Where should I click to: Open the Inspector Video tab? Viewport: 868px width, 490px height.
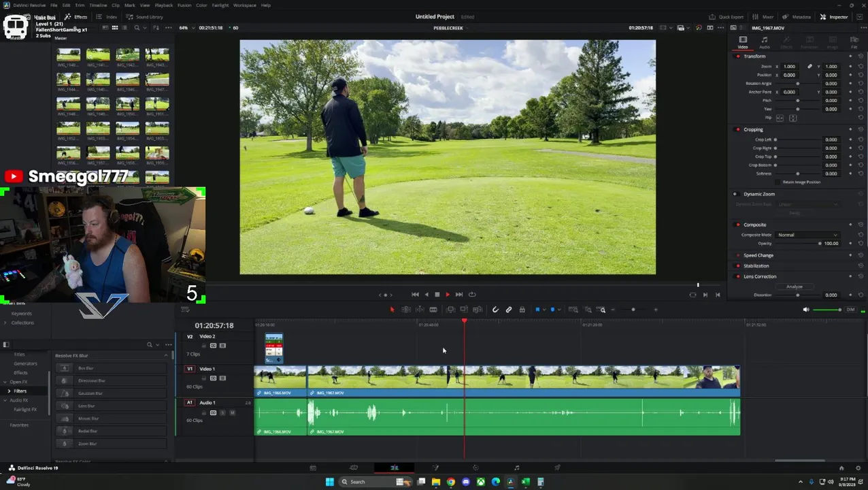[743, 42]
